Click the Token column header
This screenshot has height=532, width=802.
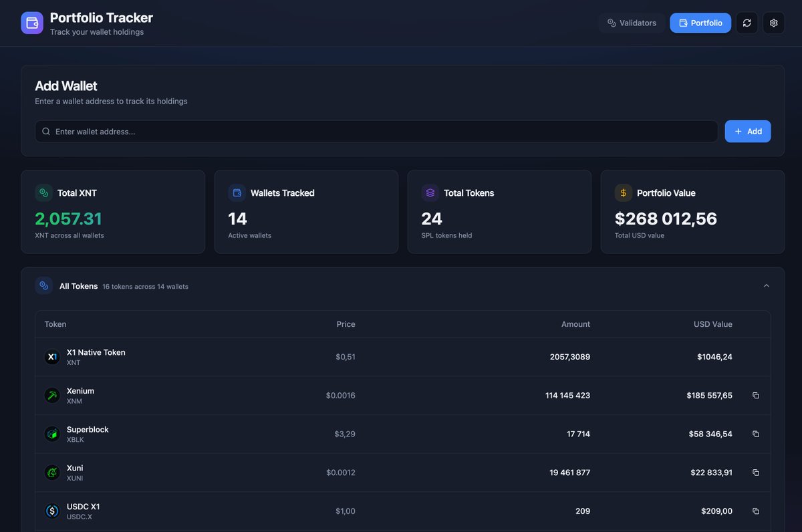pos(55,324)
